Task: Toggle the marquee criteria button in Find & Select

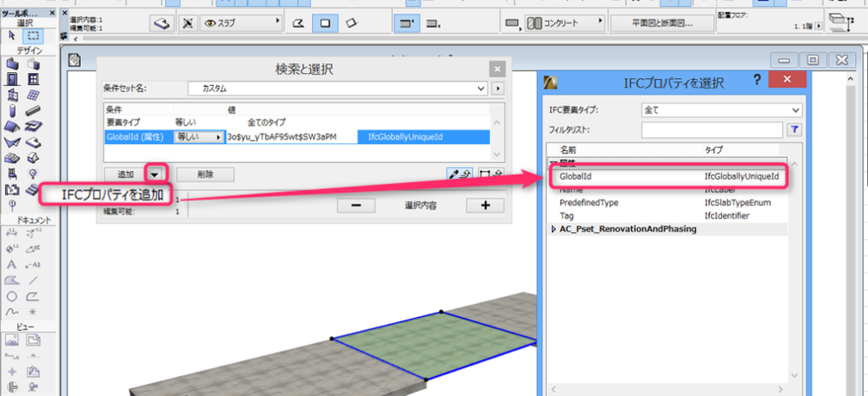Action: (490, 175)
